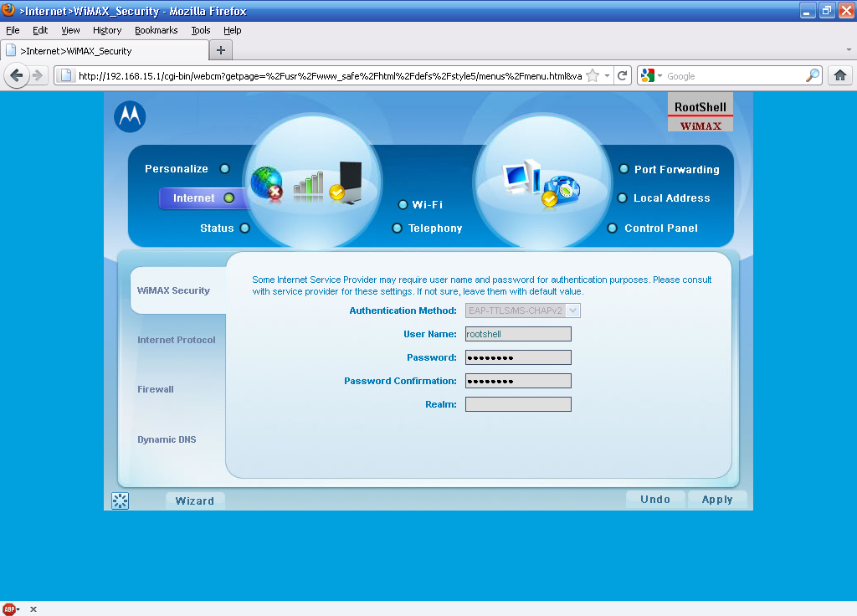Image resolution: width=857 pixels, height=616 pixels.
Task: Switch to Firewall side tab
Action: click(156, 389)
